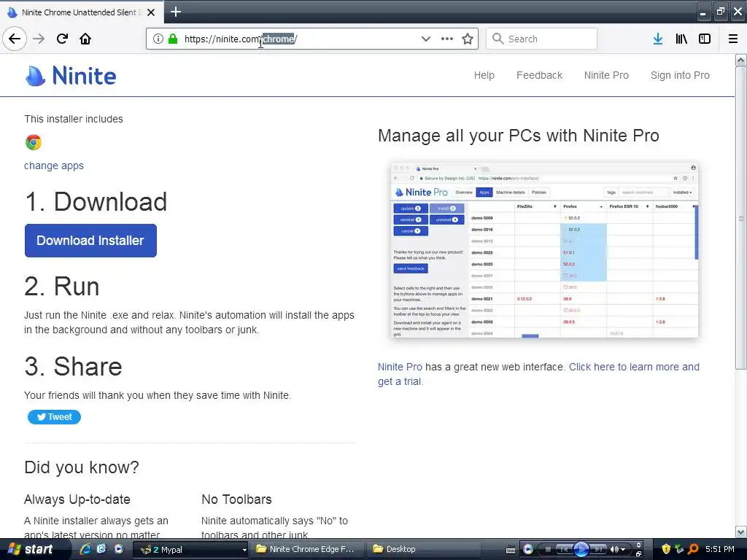Open the Help page link
This screenshot has width=747, height=560.
[x=484, y=75]
